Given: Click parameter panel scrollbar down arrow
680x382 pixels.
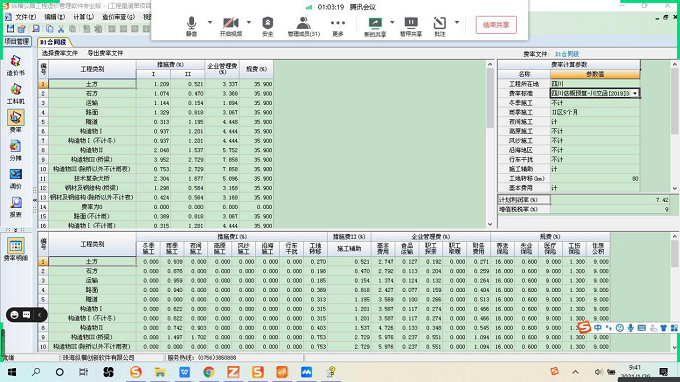Looking at the screenshot, I should coord(675,189).
